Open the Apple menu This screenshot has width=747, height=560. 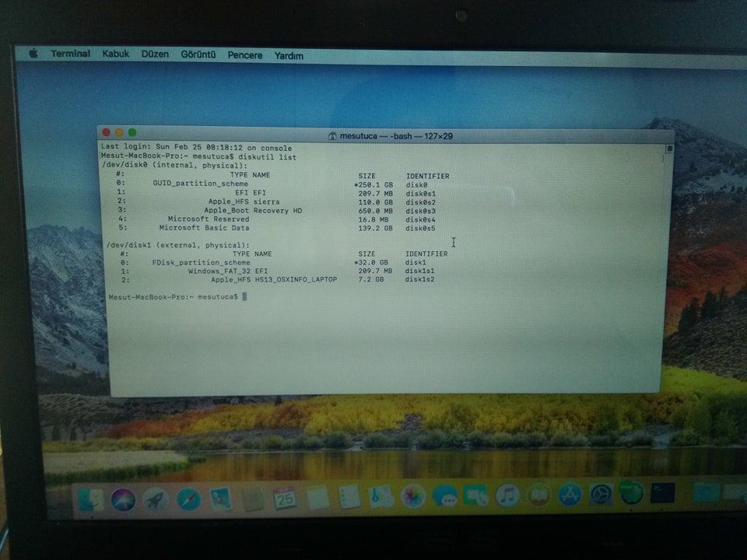(x=33, y=54)
